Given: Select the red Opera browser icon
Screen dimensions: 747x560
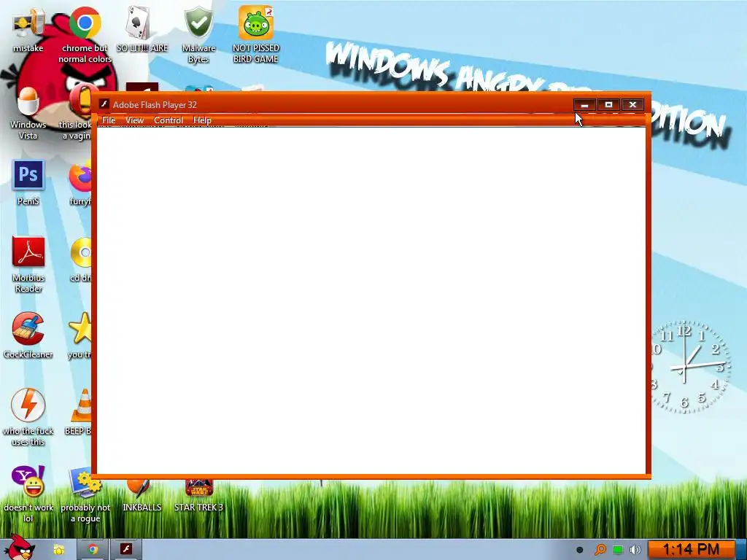Looking at the screenshot, I should tap(81, 101).
